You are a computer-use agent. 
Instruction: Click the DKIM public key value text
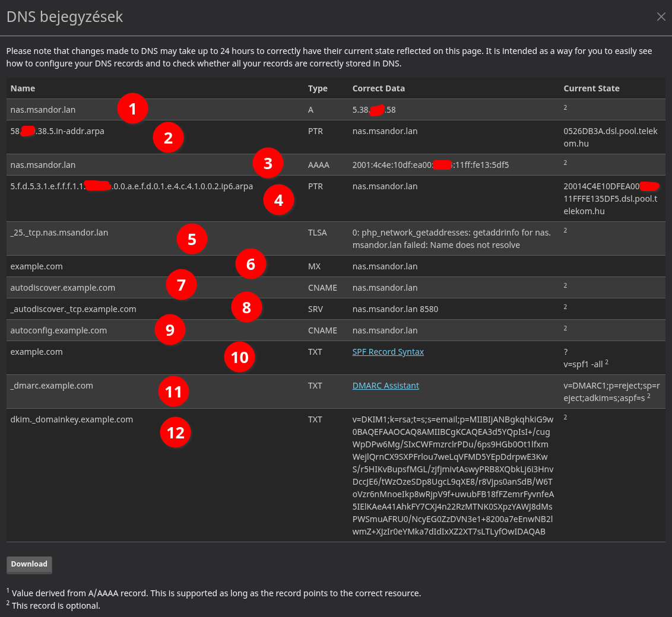pos(453,476)
